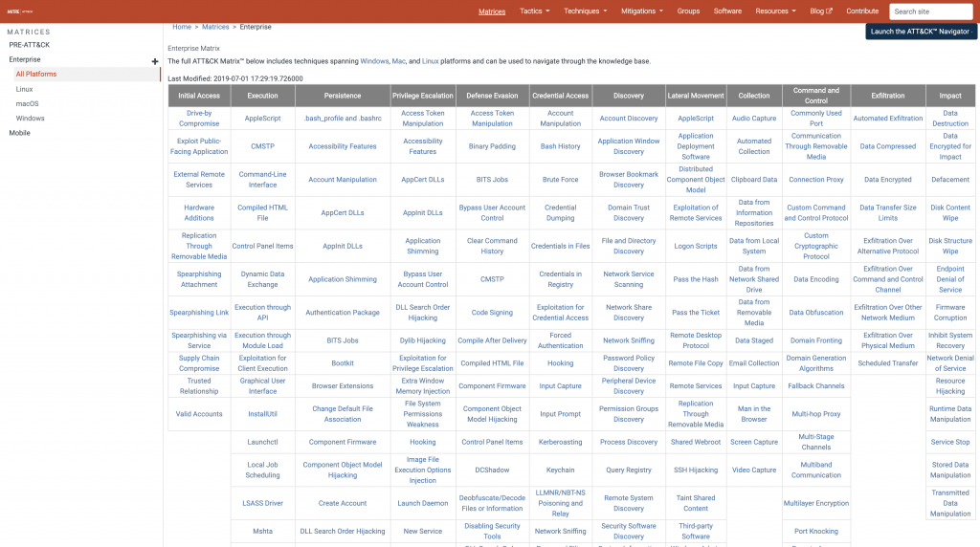Go to the Software page
Viewport: 980px width, 547px height.
(x=727, y=11)
